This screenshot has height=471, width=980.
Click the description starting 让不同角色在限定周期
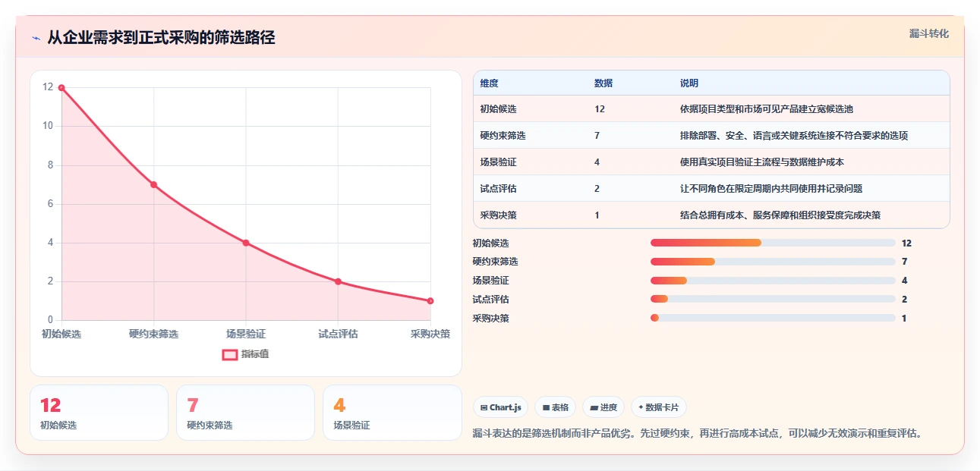tap(771, 189)
